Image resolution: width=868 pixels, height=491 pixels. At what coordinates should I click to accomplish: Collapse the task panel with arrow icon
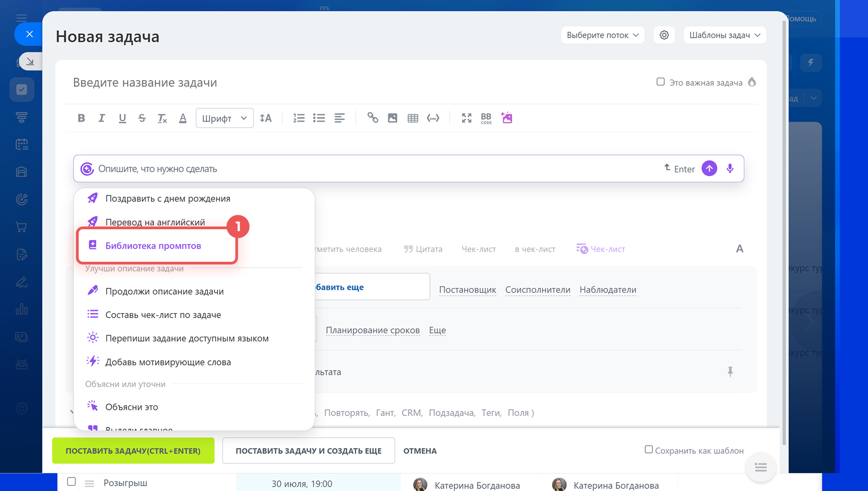30,61
